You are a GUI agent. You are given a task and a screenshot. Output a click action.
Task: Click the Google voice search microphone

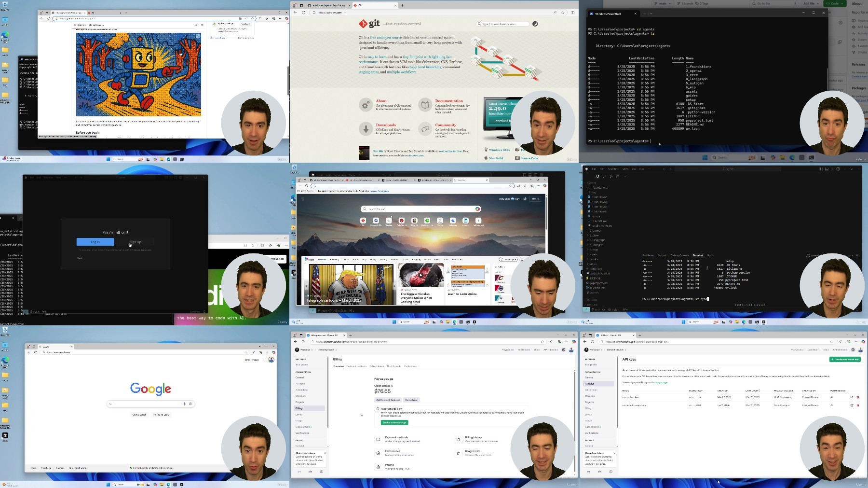[x=184, y=404]
